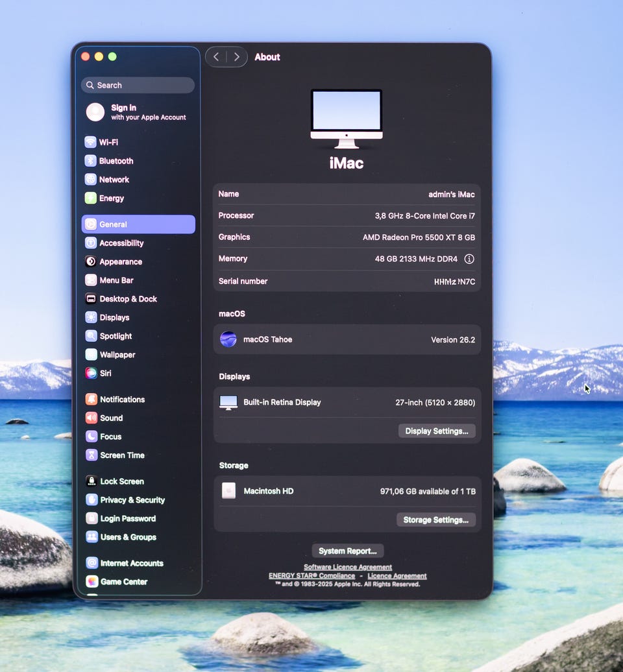Click the Macintosh HD drive icon
Image resolution: width=623 pixels, height=672 pixels.
coord(228,491)
